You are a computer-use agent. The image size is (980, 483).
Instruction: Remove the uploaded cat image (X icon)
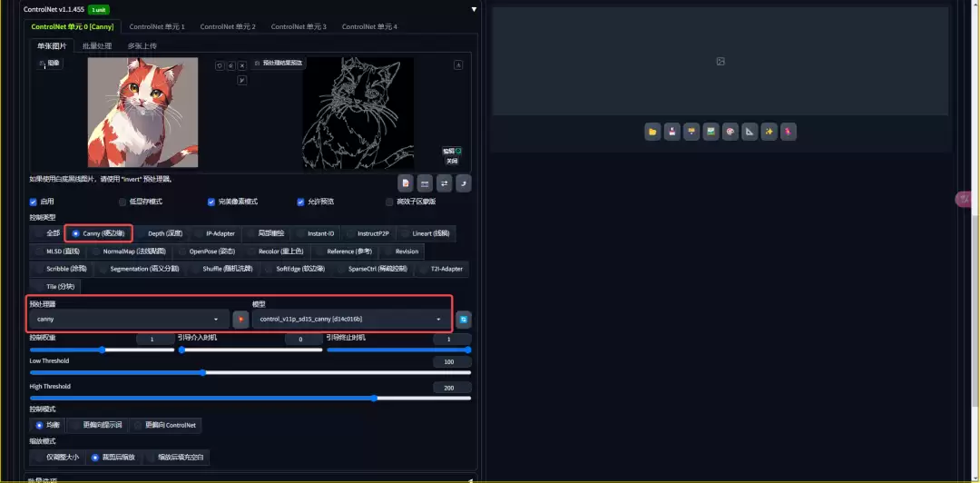(x=242, y=65)
